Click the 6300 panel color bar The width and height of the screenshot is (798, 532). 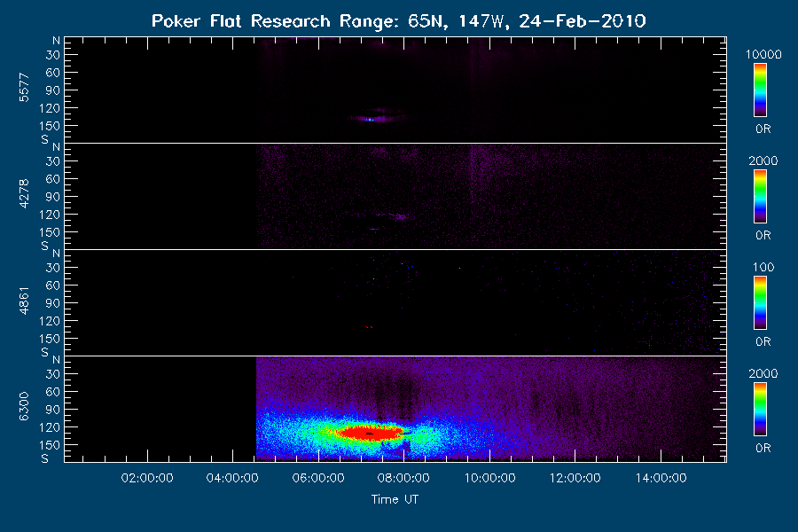(760, 410)
